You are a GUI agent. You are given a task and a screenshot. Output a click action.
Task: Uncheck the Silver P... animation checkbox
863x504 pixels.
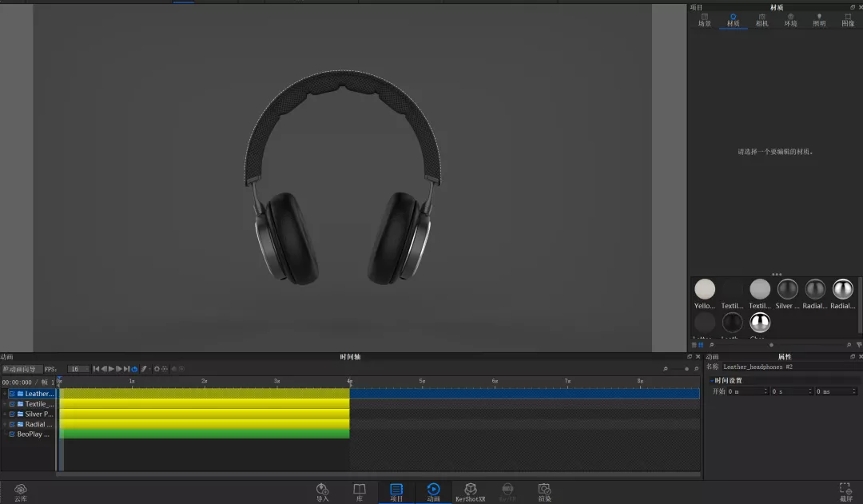[12, 415]
